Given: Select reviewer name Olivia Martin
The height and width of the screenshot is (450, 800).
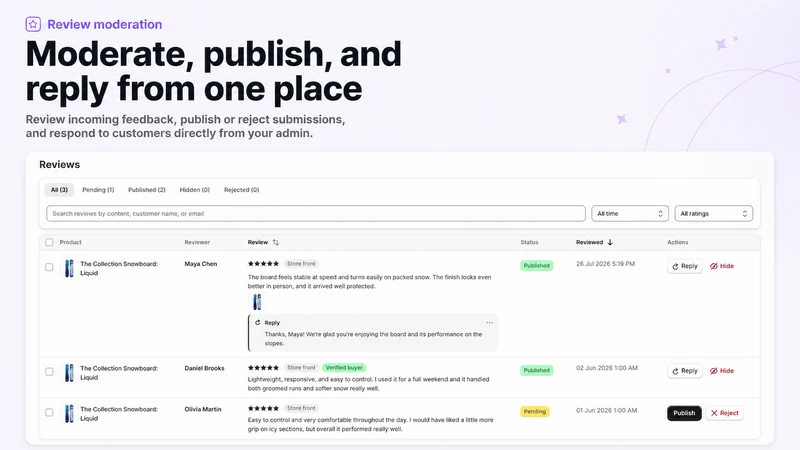Looking at the screenshot, I should click(203, 409).
